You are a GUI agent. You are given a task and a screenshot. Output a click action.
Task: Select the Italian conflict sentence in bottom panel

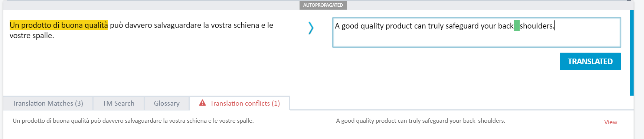point(133,121)
